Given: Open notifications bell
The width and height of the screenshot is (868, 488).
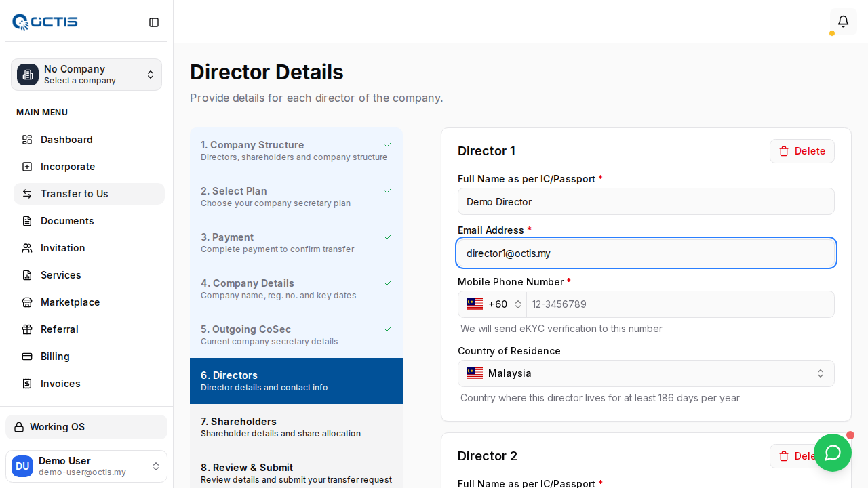Looking at the screenshot, I should pos(843,22).
